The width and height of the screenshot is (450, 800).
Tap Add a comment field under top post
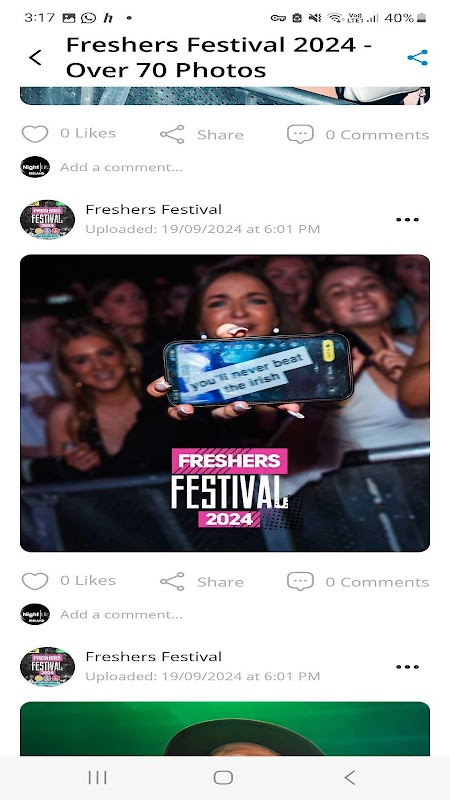[x=121, y=167]
